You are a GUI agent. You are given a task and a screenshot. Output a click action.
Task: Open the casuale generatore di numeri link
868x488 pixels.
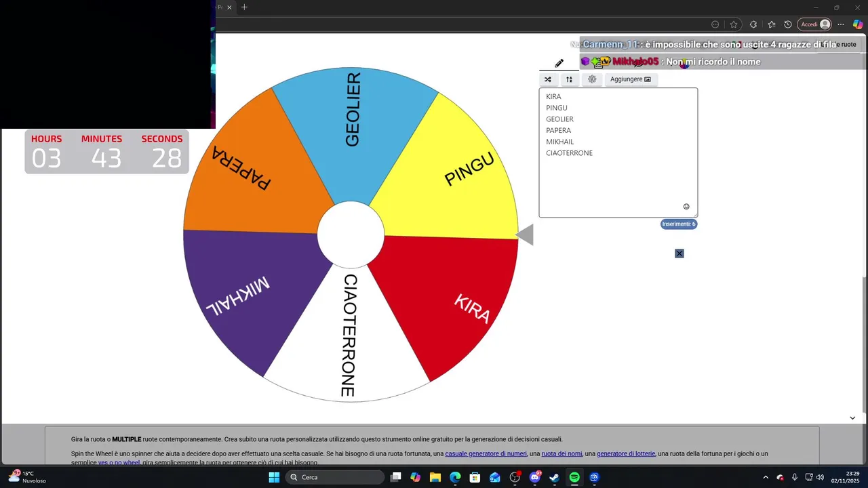[x=486, y=454]
